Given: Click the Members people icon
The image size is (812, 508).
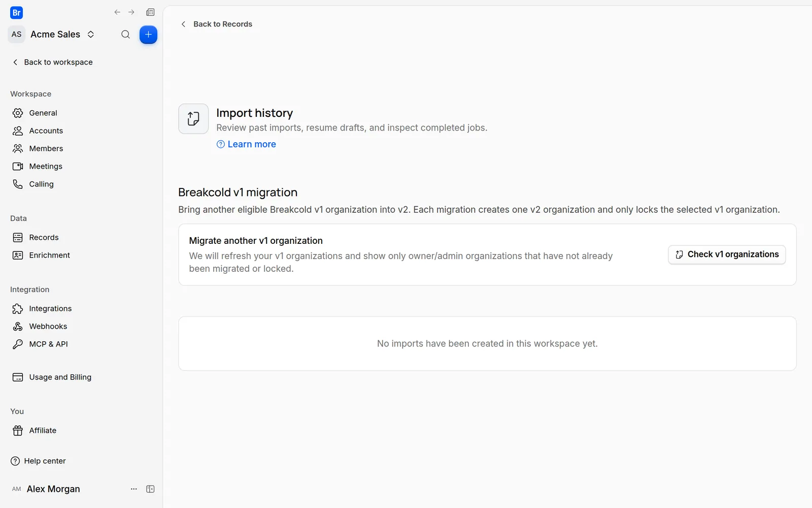Looking at the screenshot, I should [18, 148].
